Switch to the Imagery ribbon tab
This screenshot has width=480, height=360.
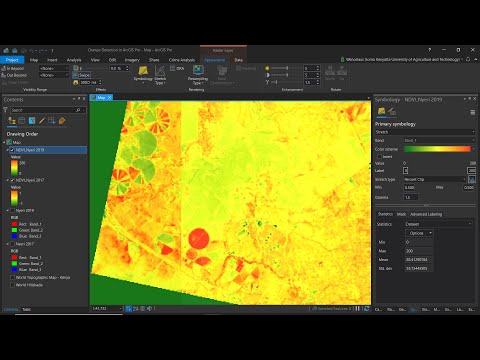(132, 60)
